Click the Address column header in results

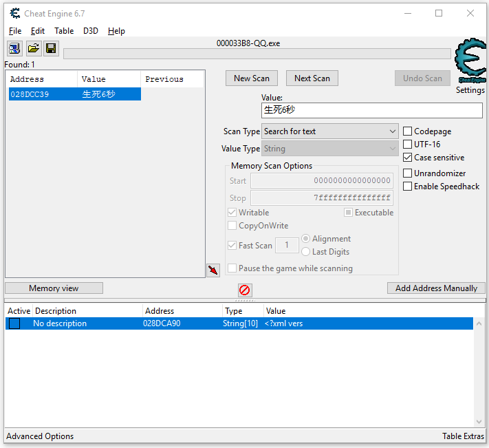pos(43,79)
